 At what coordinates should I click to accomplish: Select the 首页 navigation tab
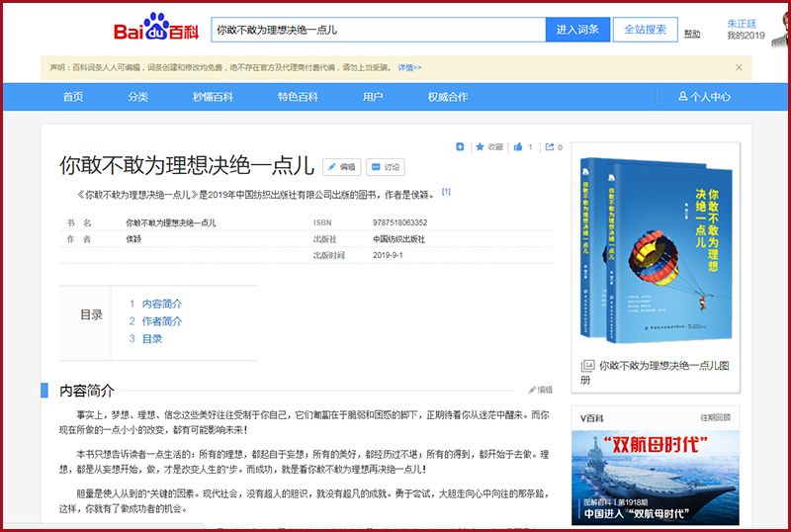(73, 97)
